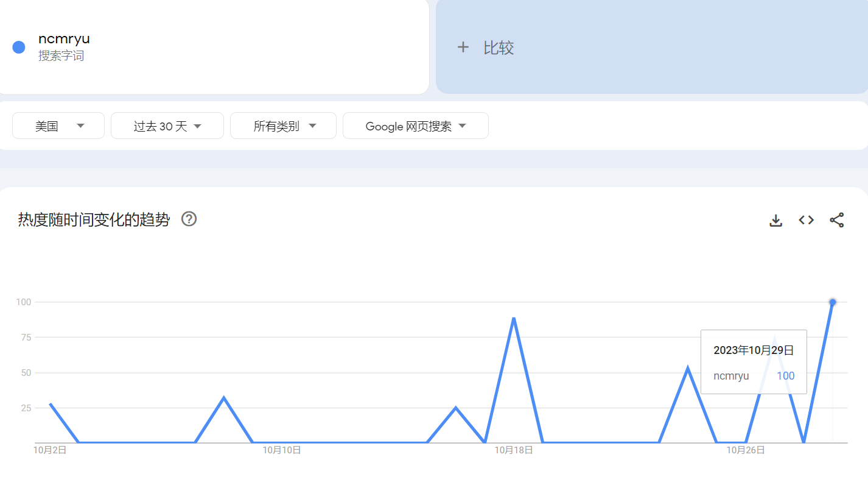
Task: Click the 10月2日 axis label
Action: 50,450
